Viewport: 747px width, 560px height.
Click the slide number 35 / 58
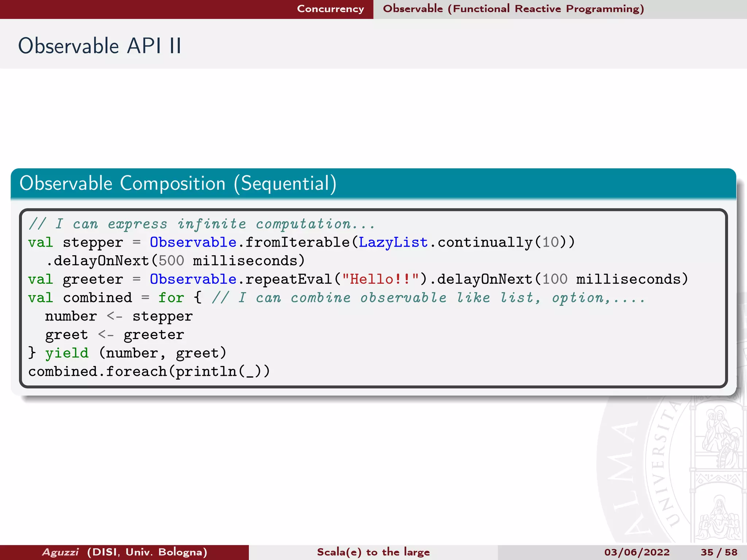point(719,552)
